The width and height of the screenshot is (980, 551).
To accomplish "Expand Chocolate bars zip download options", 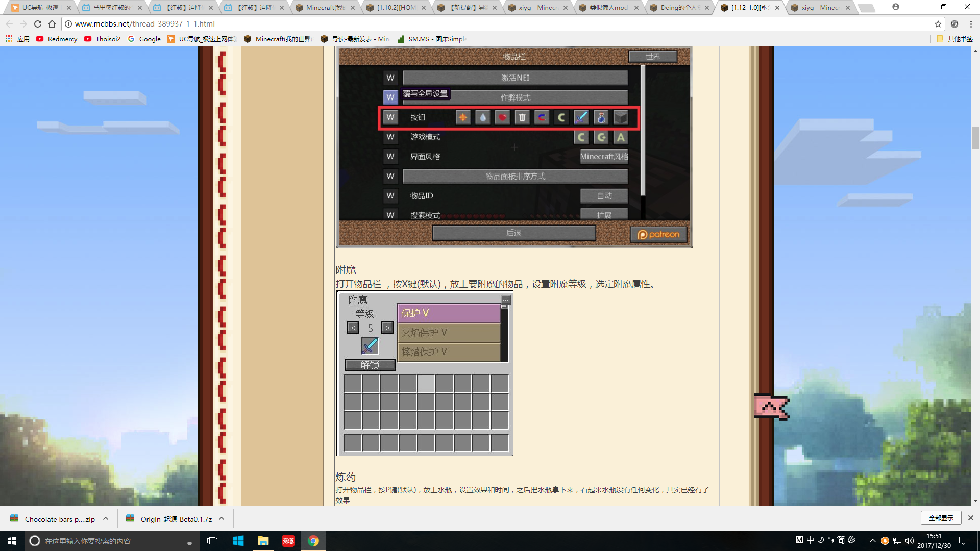I will click(106, 518).
